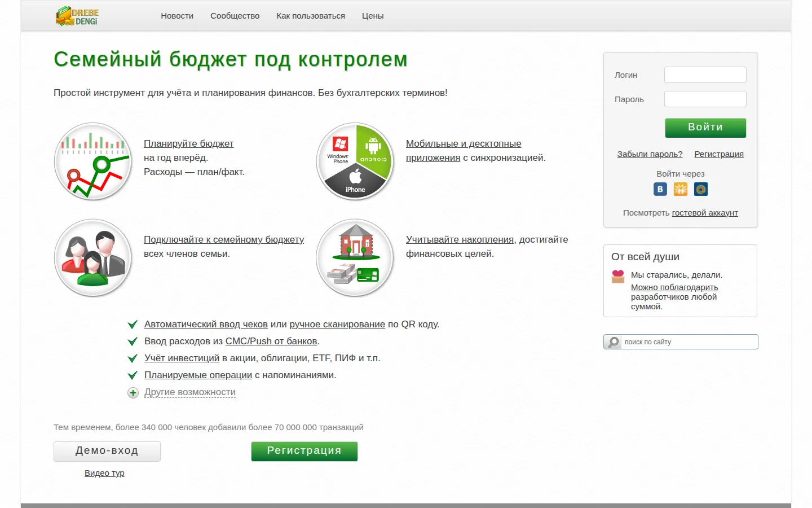The height and width of the screenshot is (508, 812).
Task: Open СМС/Push от банков link
Action: tap(271, 341)
